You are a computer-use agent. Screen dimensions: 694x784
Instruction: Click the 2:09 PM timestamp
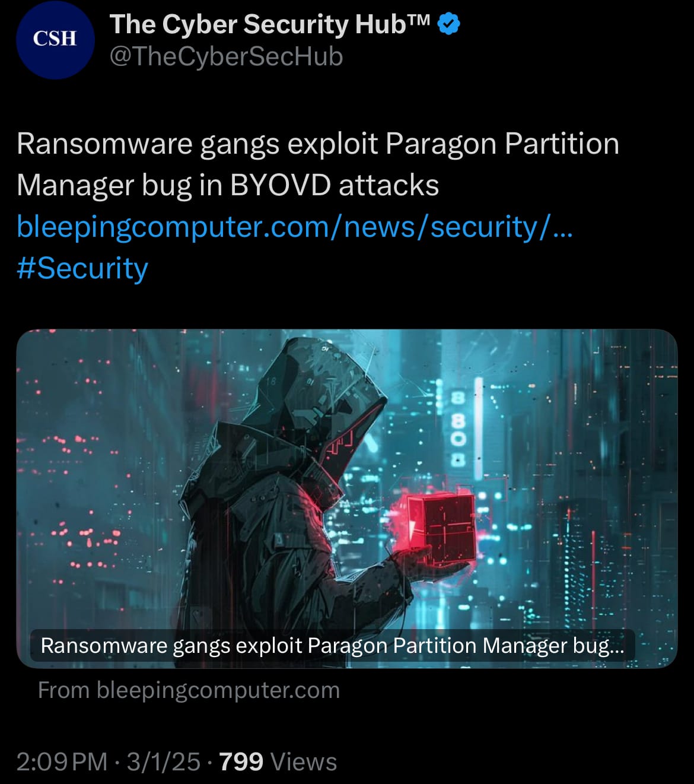62,761
